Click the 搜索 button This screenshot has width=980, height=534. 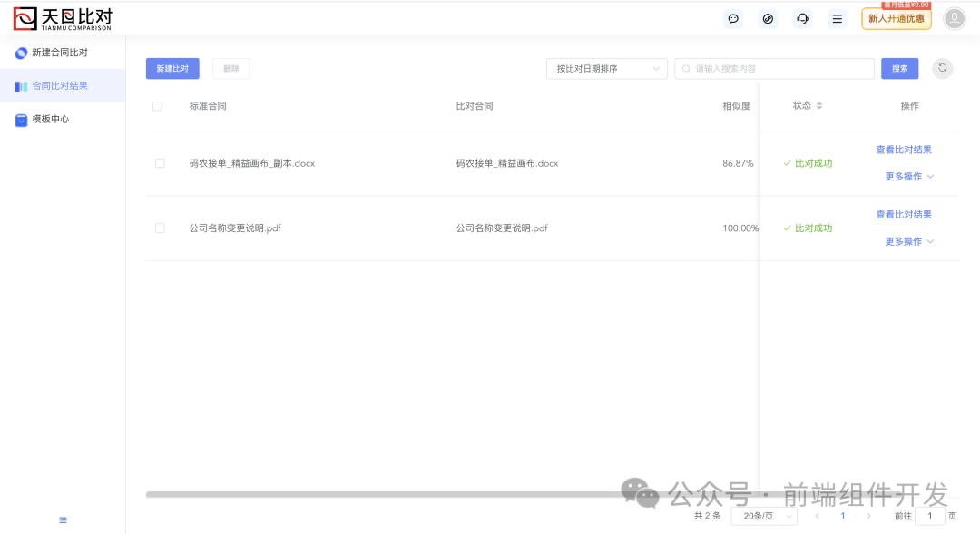[900, 69]
